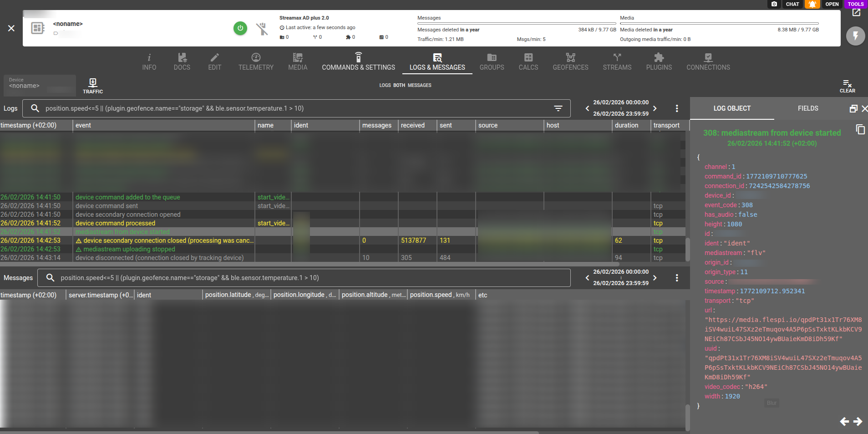Open the Telemetry section
Screen dimensions: 868x434
tap(256, 61)
